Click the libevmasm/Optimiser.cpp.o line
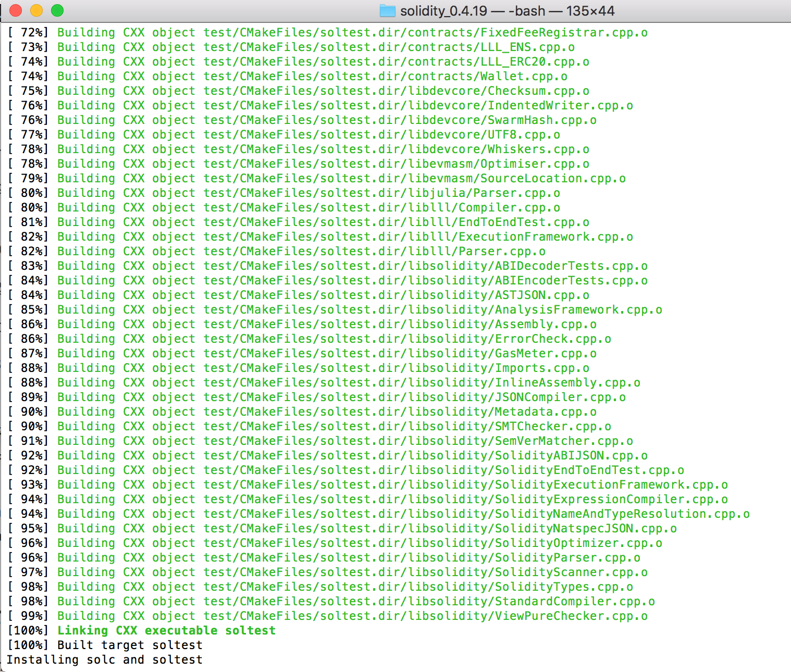This screenshot has width=791, height=672. (298, 164)
